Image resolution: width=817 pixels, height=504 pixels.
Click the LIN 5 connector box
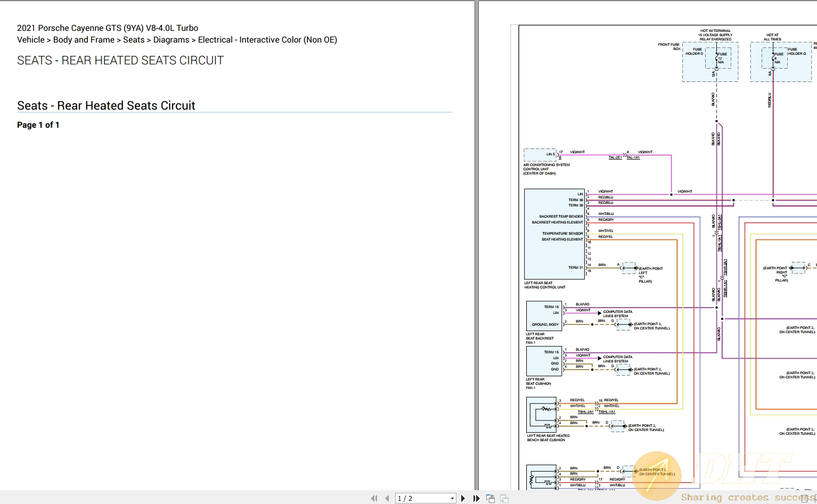(540, 155)
